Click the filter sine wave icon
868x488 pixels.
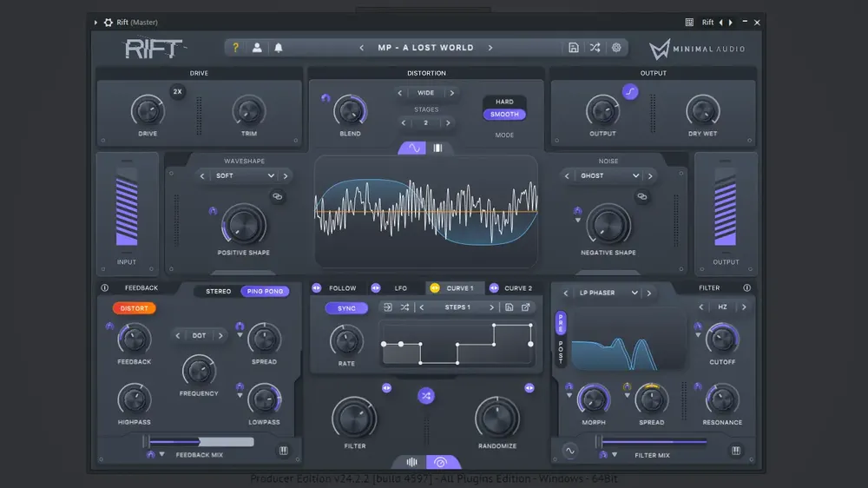point(569,451)
